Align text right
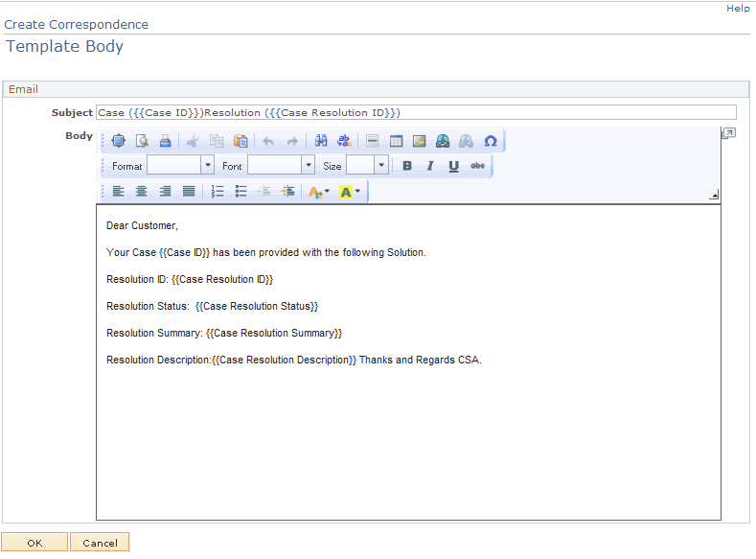Viewport: 756px width, 559px height. coord(165,192)
